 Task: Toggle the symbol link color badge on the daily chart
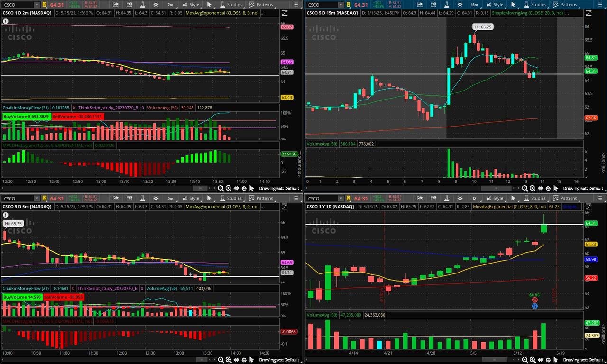point(348,199)
